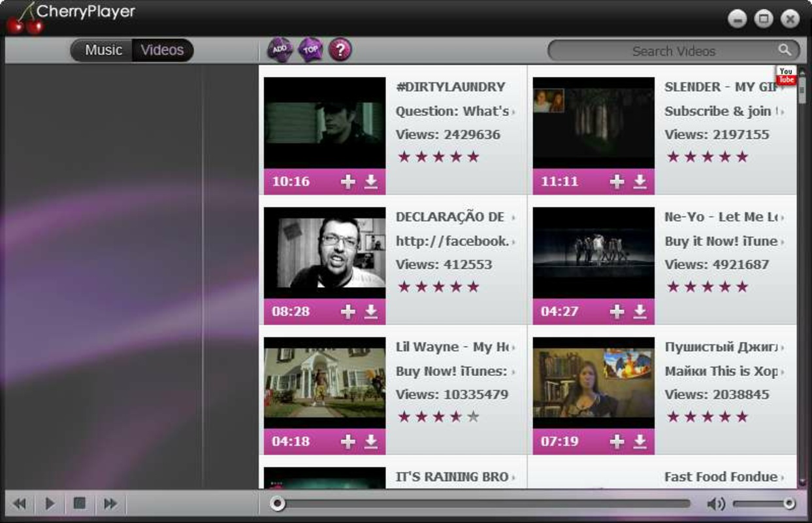Click the Search Videos input field
The image size is (812, 523).
click(674, 51)
